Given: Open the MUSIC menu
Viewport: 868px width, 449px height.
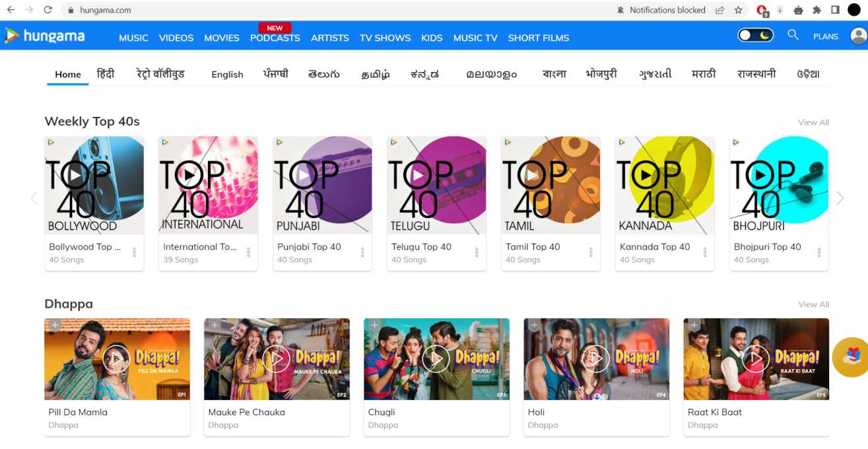Looking at the screenshot, I should pos(133,38).
